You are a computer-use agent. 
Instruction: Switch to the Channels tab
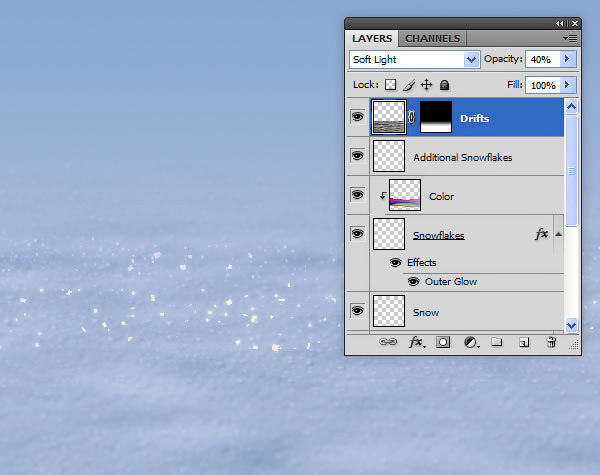pos(432,39)
